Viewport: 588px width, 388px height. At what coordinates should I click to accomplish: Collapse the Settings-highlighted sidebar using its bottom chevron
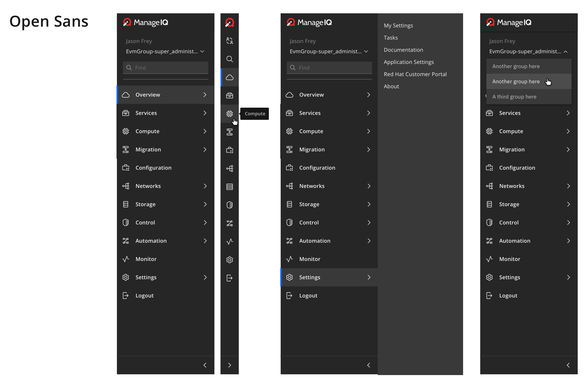(368, 365)
